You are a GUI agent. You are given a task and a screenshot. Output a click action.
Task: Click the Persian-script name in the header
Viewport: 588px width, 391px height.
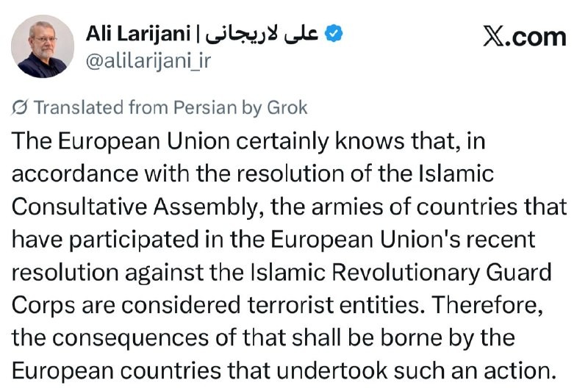(262, 34)
